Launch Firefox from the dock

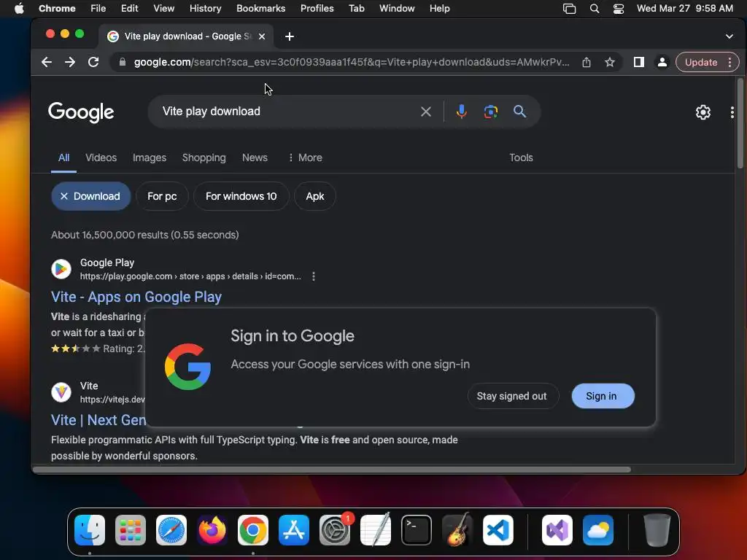[212, 530]
